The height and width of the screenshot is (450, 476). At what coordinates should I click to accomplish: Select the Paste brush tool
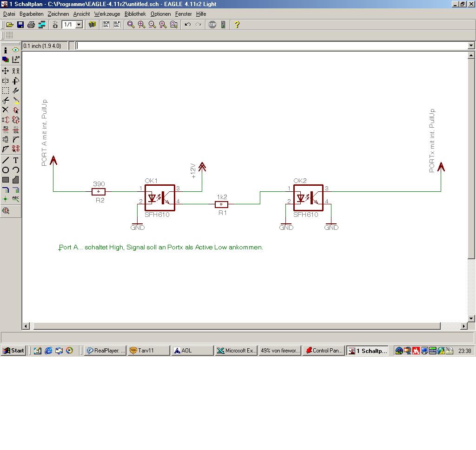pos(15,100)
